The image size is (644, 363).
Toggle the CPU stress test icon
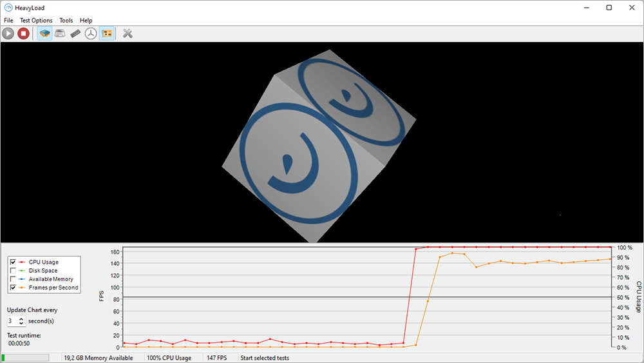coord(45,34)
